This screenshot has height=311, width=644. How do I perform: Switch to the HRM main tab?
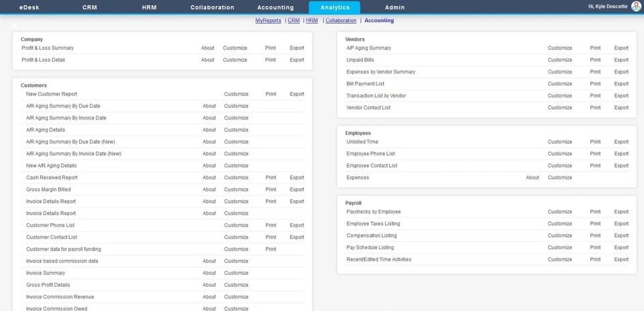(x=149, y=7)
